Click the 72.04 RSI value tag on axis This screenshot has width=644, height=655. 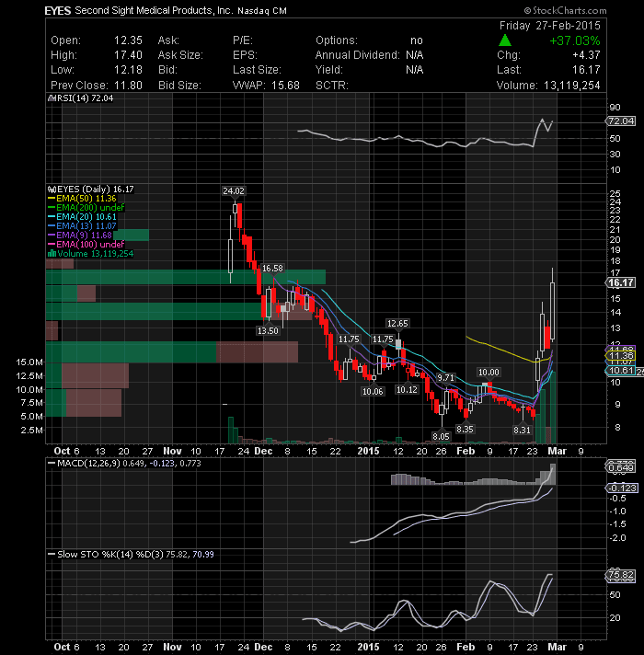[621, 121]
